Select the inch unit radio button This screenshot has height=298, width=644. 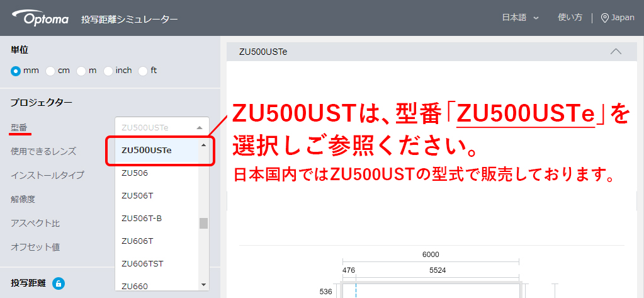tap(108, 71)
